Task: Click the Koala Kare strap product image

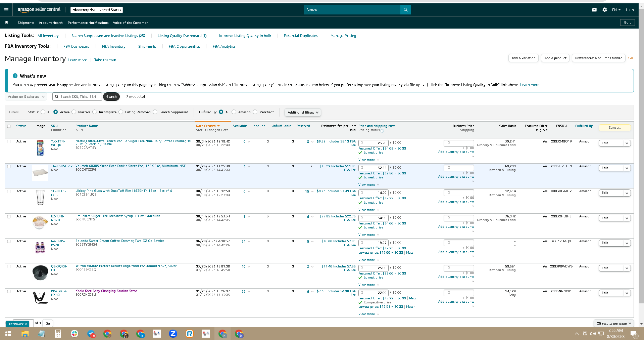Action: 40,298
